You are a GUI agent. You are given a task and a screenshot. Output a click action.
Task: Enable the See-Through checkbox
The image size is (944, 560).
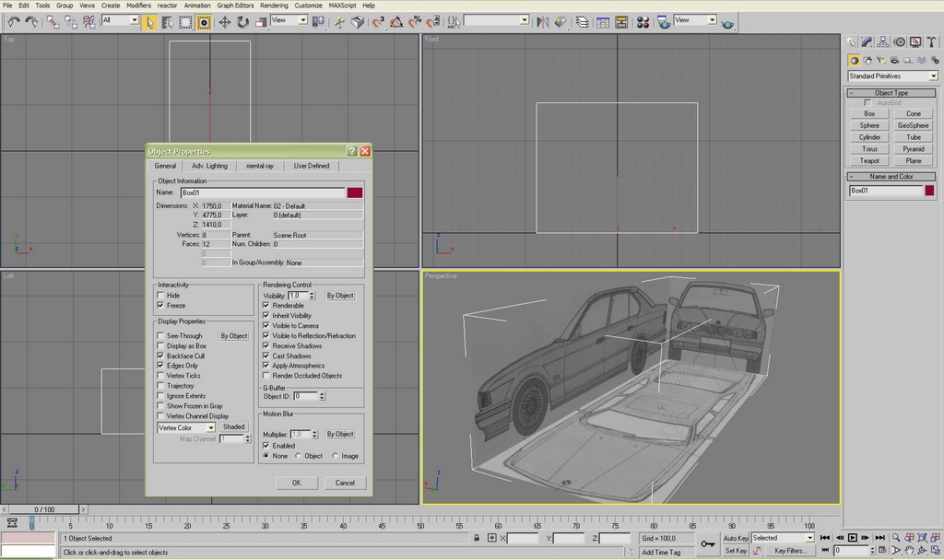[161, 336]
